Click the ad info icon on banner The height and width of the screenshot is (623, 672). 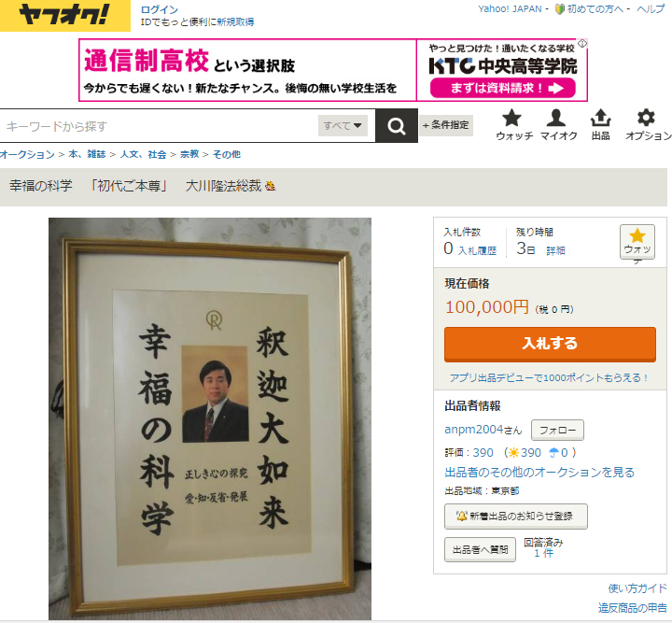(582, 43)
